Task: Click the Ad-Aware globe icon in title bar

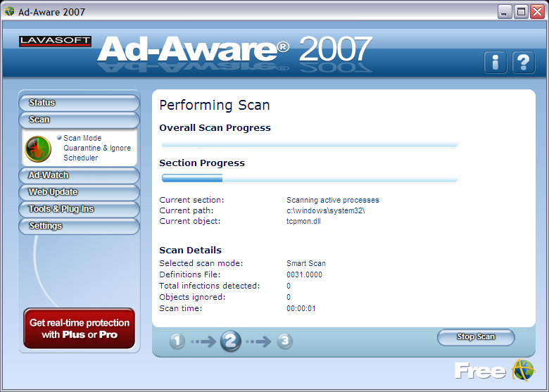Action: pyautogui.click(x=9, y=11)
